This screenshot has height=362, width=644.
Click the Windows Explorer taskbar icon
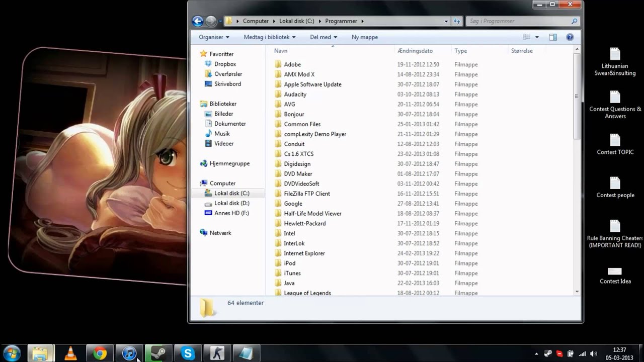[40, 353]
